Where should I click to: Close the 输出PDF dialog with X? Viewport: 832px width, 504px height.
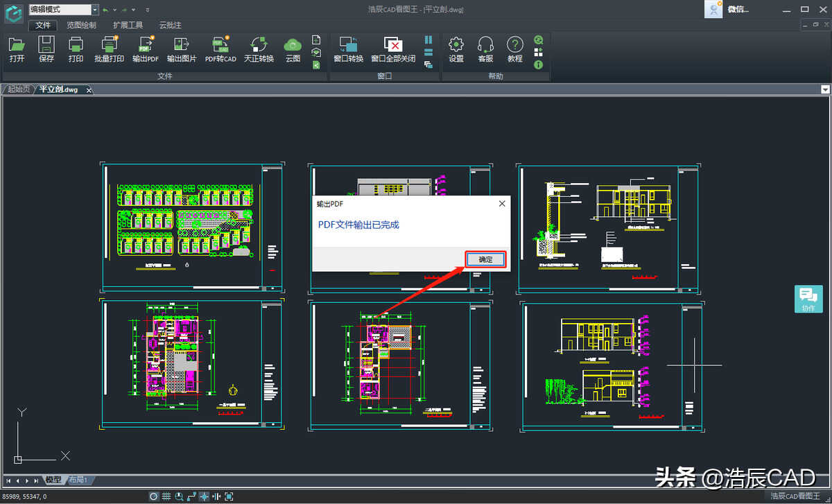[x=502, y=204]
